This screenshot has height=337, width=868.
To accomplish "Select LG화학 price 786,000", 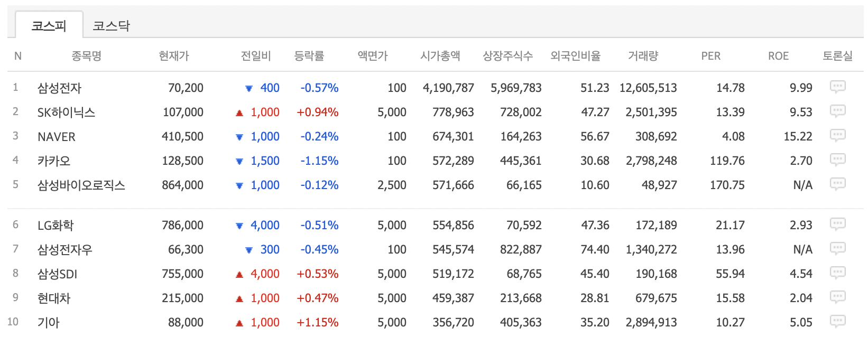I will coord(182,226).
